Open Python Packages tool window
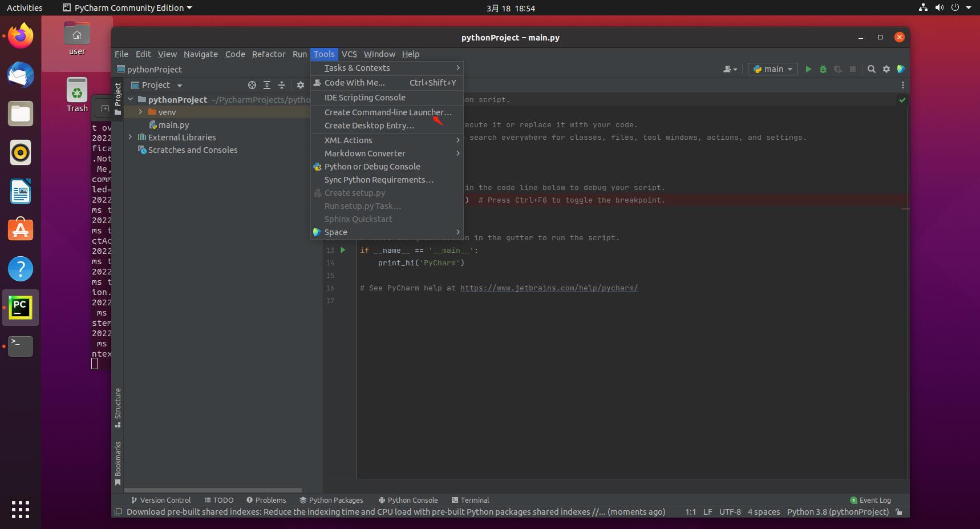 point(331,500)
